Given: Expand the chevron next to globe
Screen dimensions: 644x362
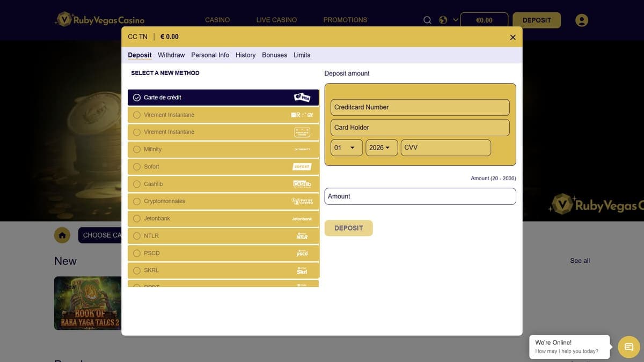Looking at the screenshot, I should point(456,20).
